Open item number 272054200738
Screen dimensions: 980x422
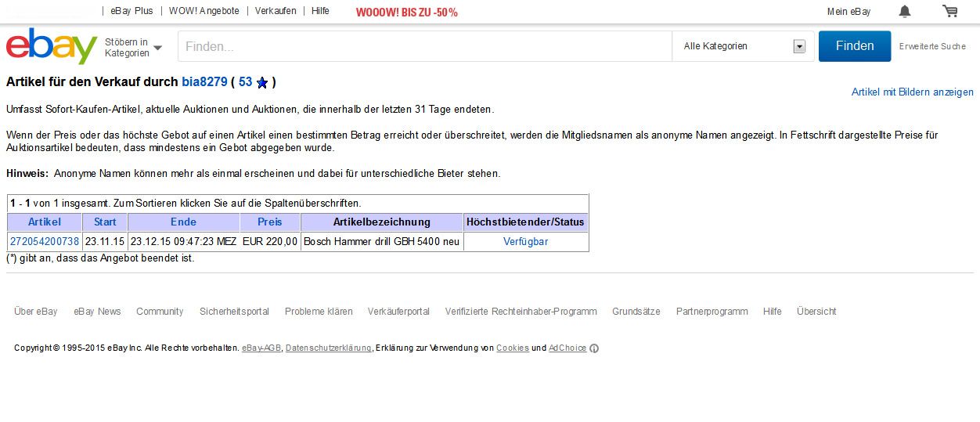click(x=45, y=241)
